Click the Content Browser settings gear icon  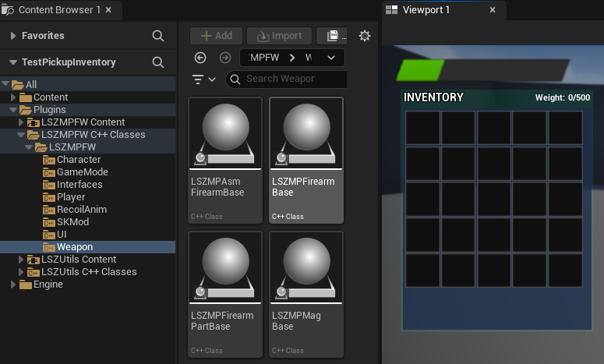(365, 36)
